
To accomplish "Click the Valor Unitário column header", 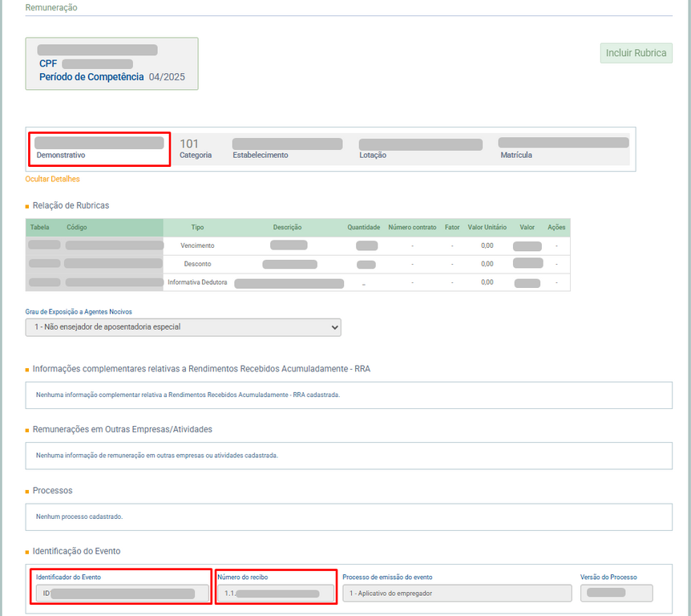I will point(487,228).
